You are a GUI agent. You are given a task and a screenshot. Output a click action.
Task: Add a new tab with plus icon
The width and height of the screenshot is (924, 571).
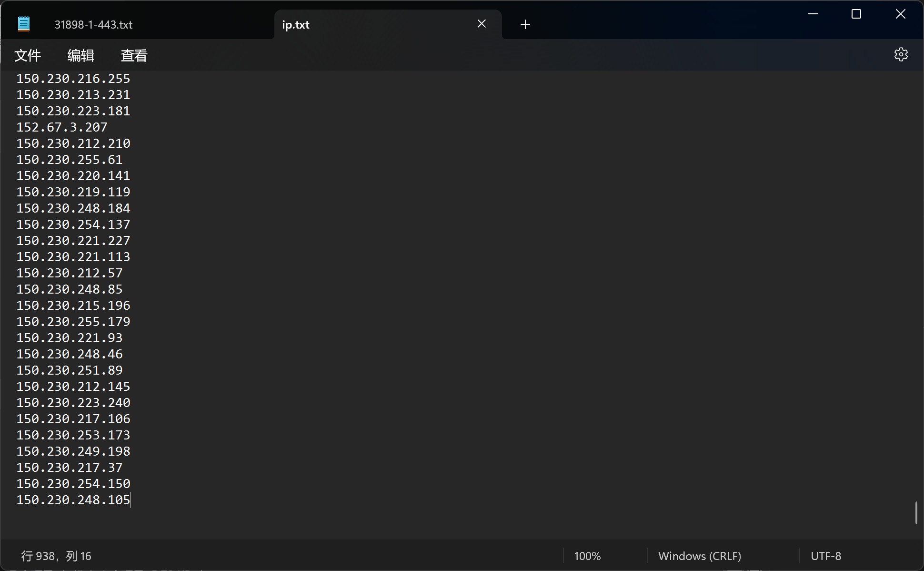(x=525, y=24)
